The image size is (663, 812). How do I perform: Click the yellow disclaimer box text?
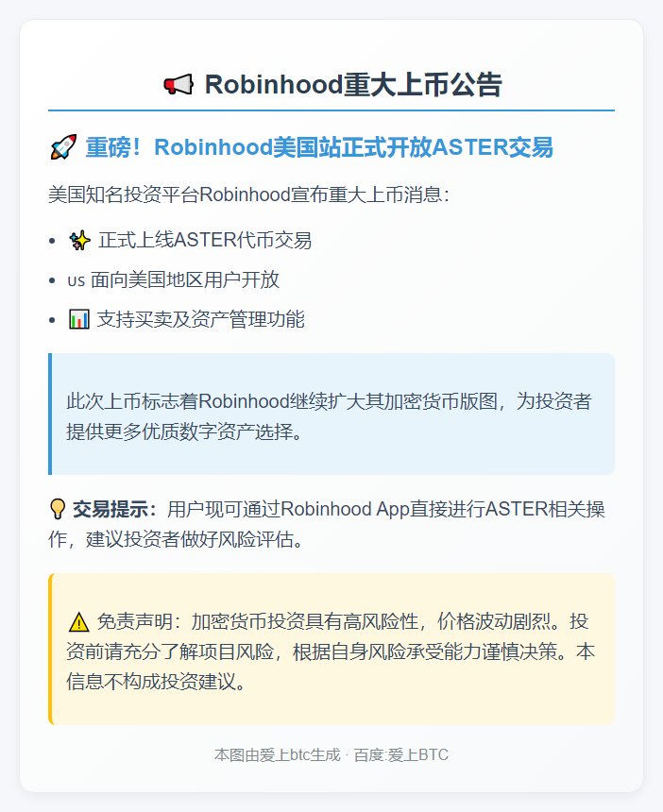click(x=331, y=651)
